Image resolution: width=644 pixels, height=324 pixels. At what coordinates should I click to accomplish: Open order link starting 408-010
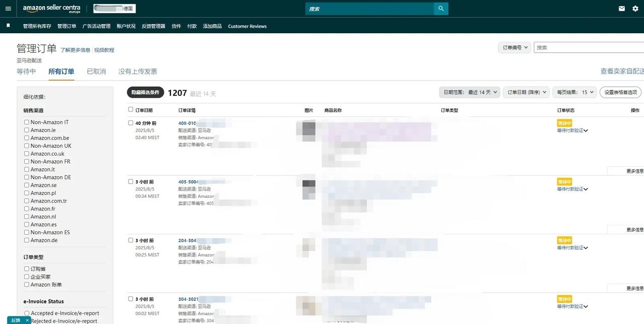coord(187,123)
